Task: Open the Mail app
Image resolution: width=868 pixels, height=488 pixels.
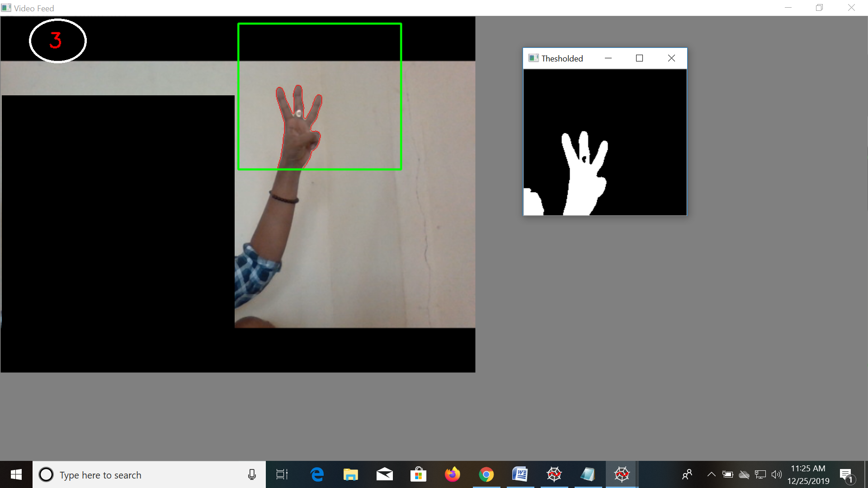Action: pos(384,474)
